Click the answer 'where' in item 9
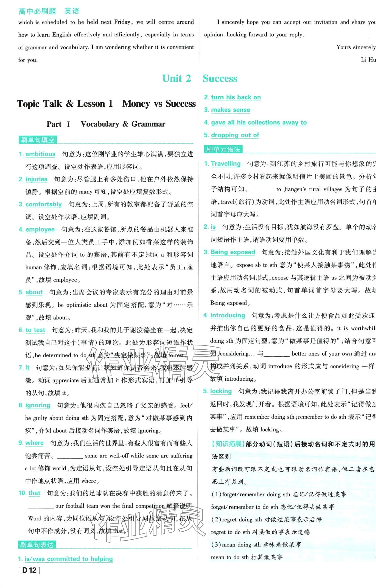Screen dimensions: 376x588 tap(34, 443)
